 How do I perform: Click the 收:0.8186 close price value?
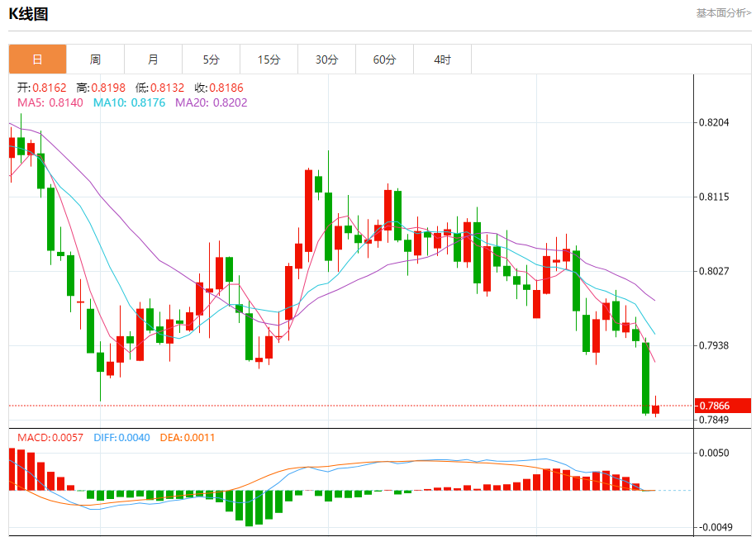[219, 88]
